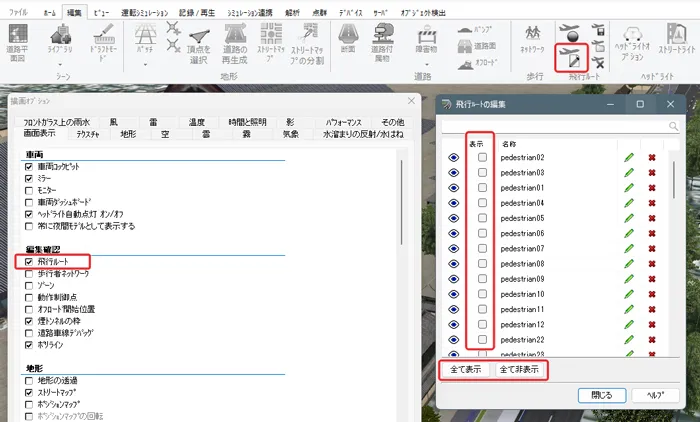Delete pedestrian05 using its red X icon

tap(653, 218)
